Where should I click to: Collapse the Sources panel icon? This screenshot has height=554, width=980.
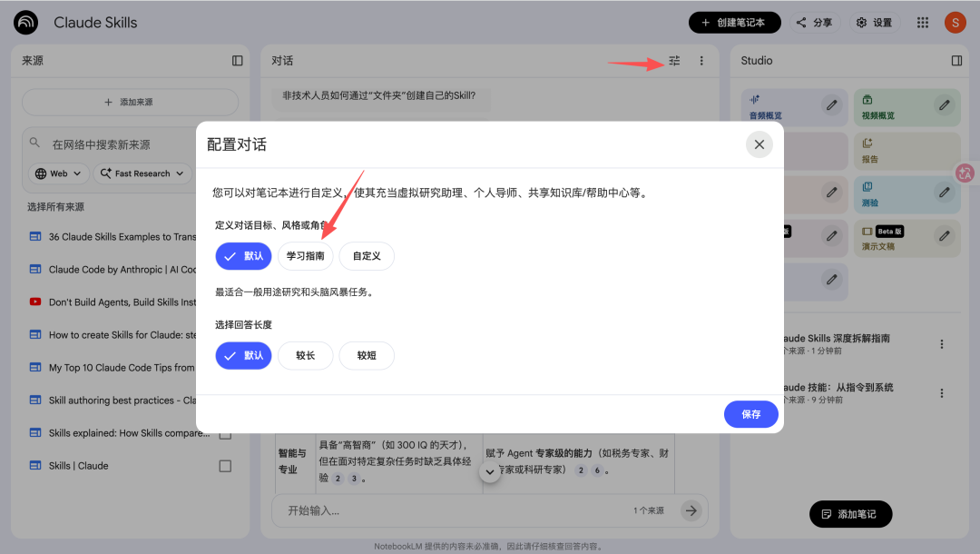(x=238, y=61)
